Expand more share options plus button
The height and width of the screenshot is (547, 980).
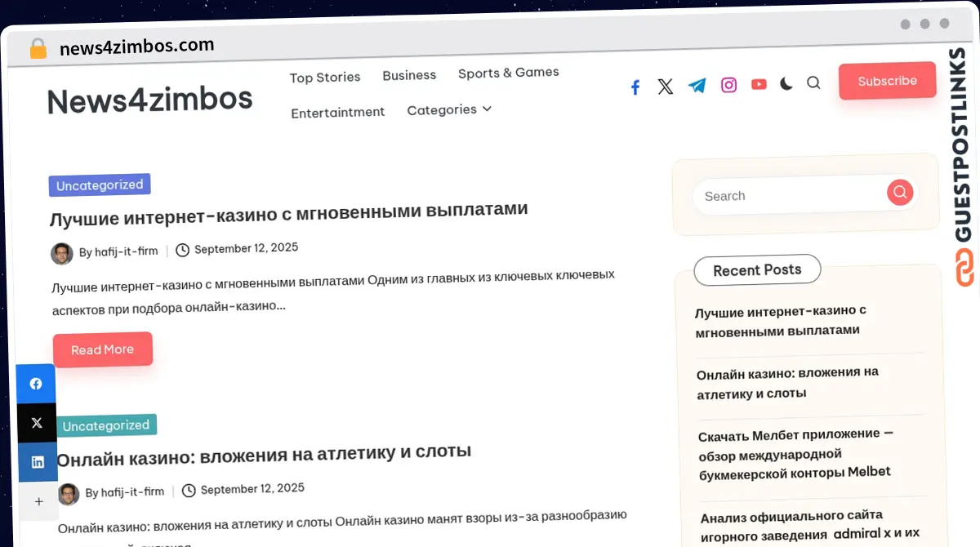[x=38, y=501]
